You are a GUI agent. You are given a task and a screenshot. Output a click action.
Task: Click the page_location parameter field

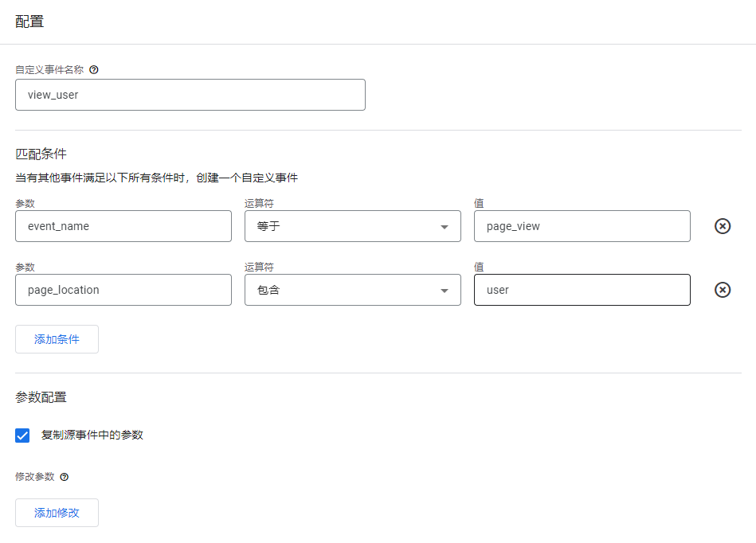tap(123, 290)
